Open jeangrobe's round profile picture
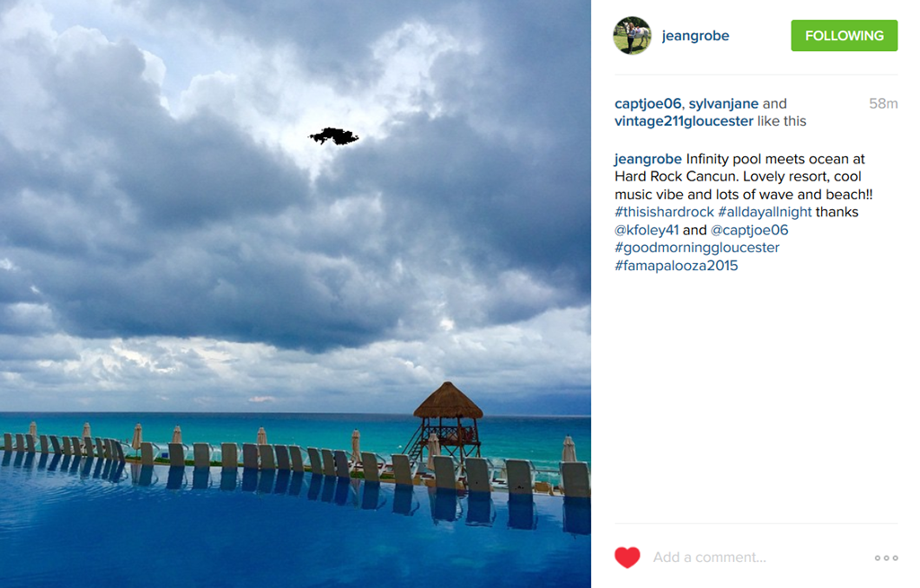 [632, 35]
